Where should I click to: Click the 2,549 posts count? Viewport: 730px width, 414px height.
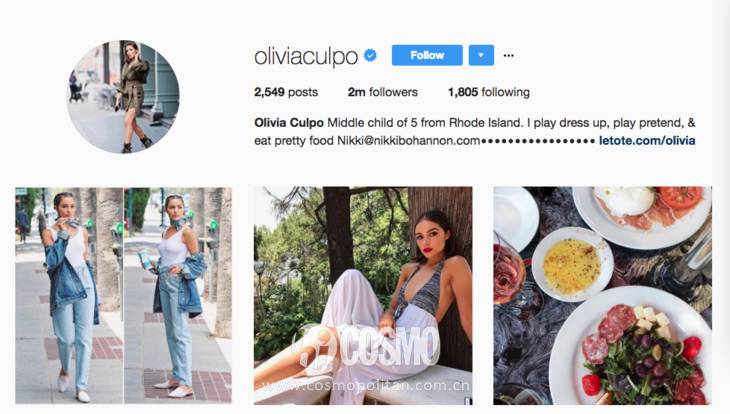(x=286, y=92)
